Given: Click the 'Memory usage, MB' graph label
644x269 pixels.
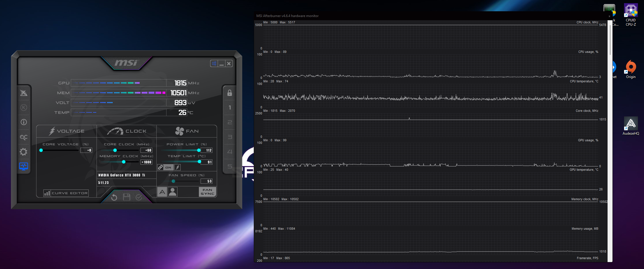Looking at the screenshot, I should (x=585, y=229).
